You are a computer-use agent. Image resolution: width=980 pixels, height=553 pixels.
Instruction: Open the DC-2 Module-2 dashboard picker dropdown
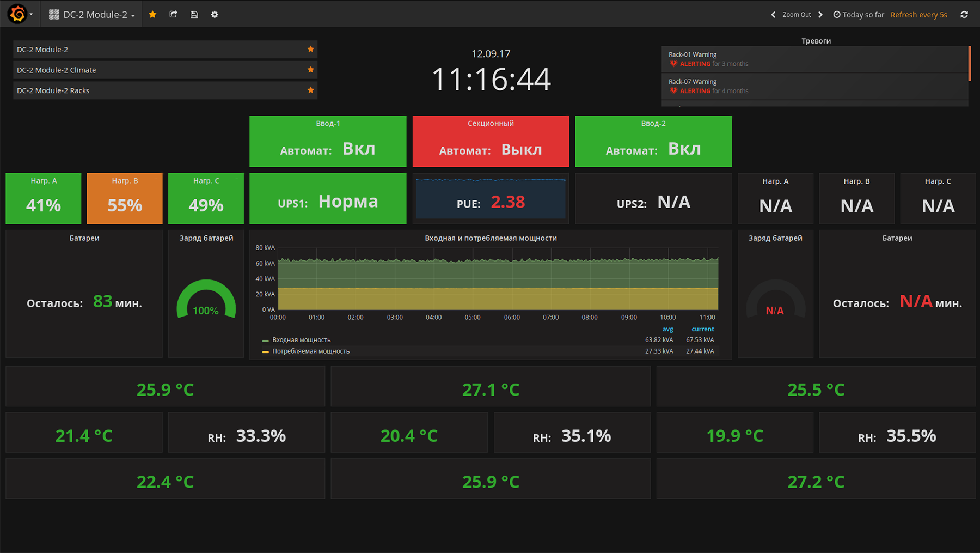[x=91, y=15]
